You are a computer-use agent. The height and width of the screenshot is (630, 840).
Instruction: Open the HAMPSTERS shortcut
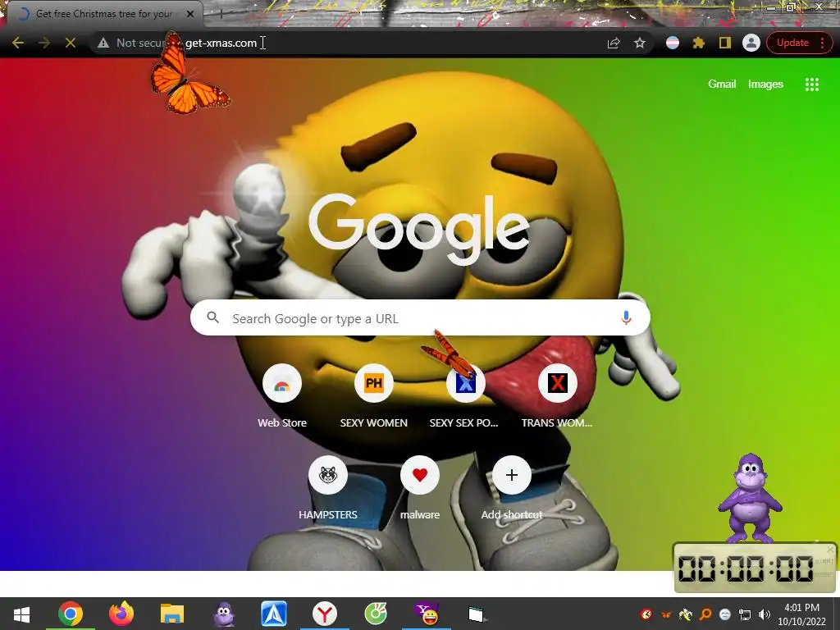[328, 488]
